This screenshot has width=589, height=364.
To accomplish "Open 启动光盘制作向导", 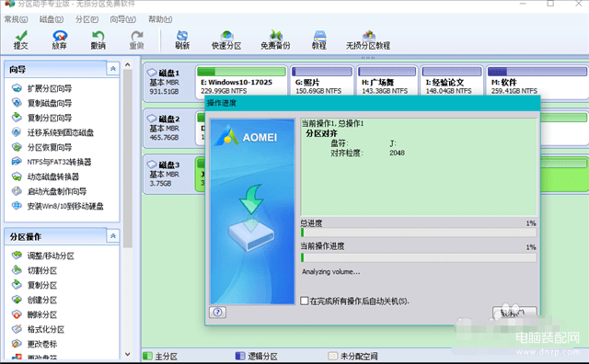I will click(49, 191).
